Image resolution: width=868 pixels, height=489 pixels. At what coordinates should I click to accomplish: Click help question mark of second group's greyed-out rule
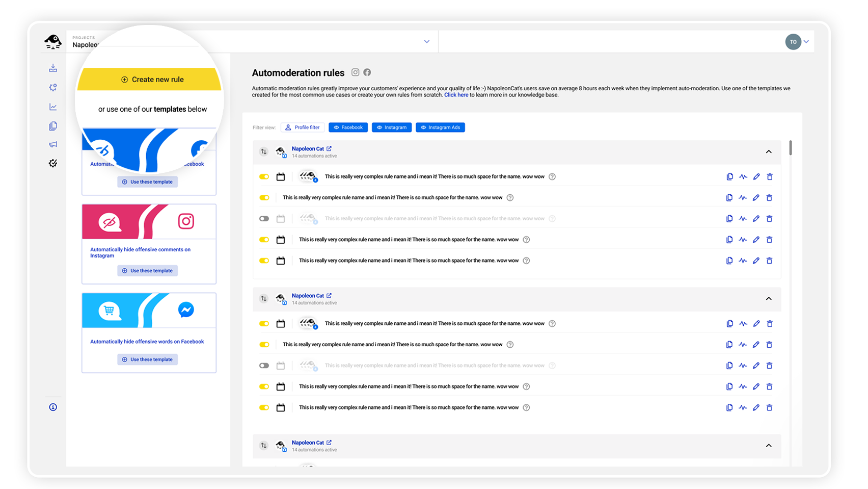click(x=552, y=366)
